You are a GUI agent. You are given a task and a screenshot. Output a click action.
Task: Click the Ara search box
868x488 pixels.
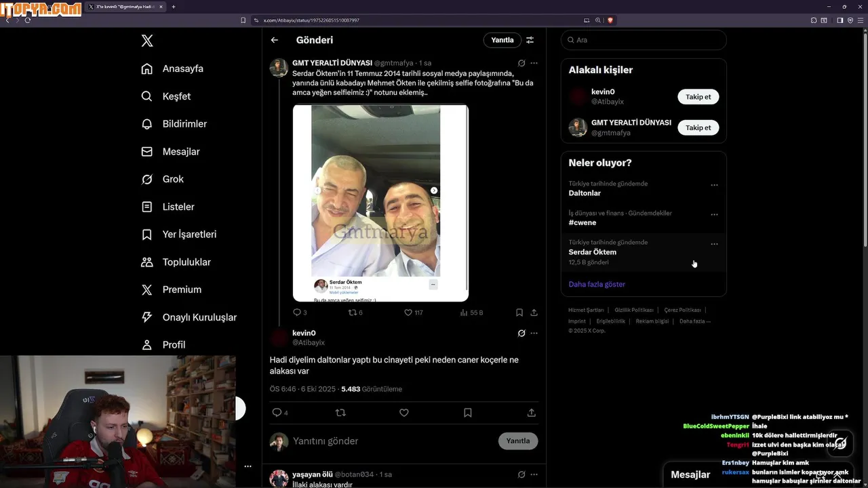644,40
